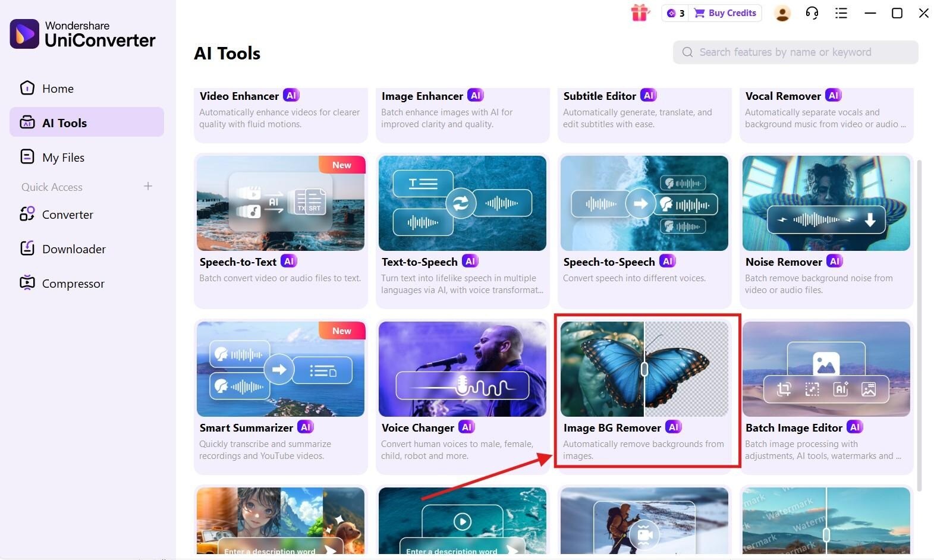
Task: Focus the Search features input field
Action: (x=795, y=52)
